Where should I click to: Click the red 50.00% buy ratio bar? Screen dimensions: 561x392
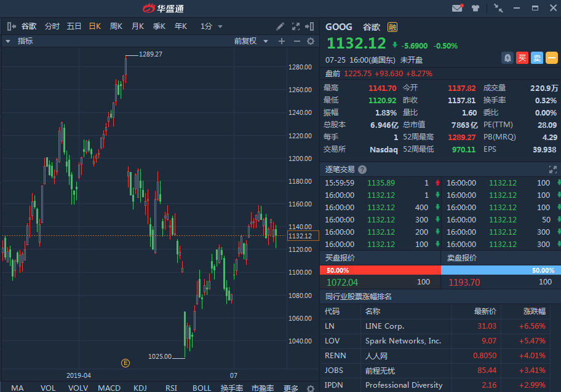[x=380, y=270]
